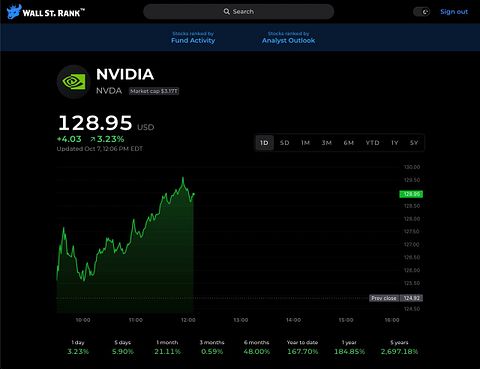Click the magnifying glass search icon

click(227, 12)
